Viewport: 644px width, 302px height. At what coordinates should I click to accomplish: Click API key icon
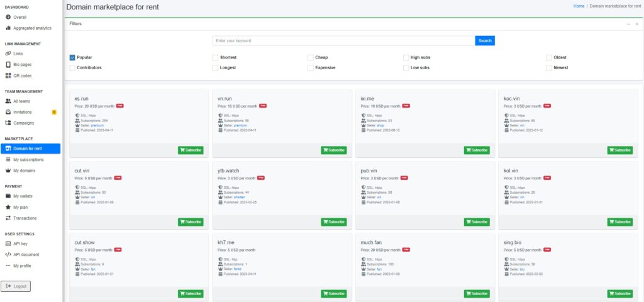tap(8, 243)
